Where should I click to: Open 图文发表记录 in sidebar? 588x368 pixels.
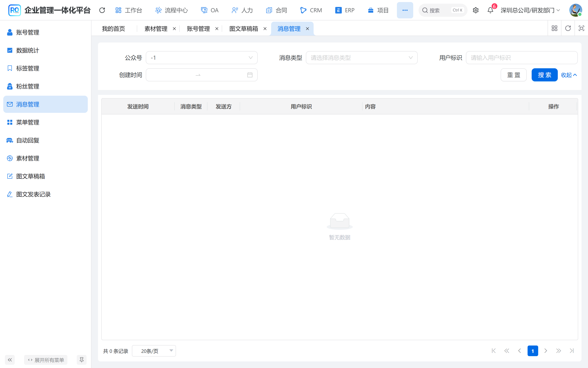tap(46, 194)
